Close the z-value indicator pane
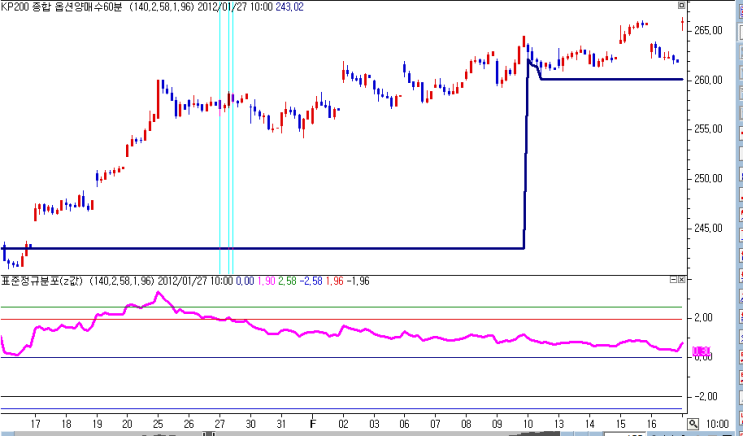This screenshot has height=436, width=743. click(x=681, y=280)
